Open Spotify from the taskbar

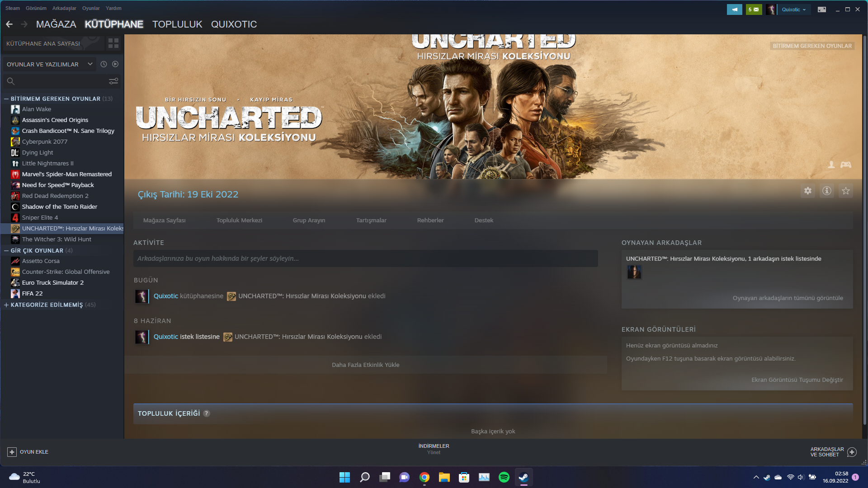tap(504, 477)
